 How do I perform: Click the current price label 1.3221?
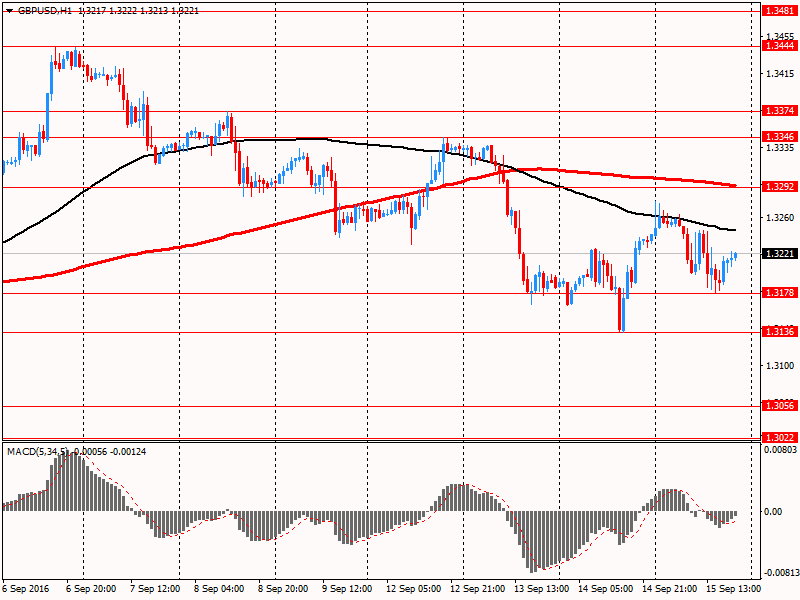tap(780, 254)
